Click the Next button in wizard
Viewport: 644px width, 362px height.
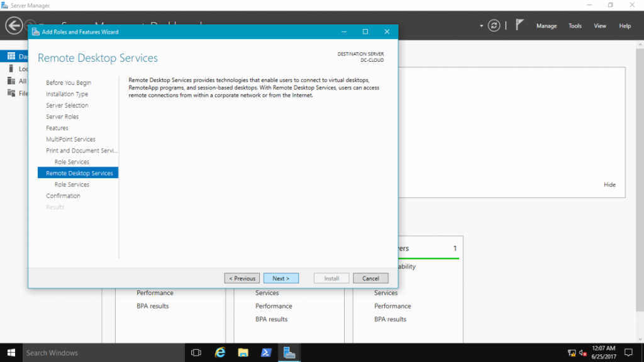280,278
